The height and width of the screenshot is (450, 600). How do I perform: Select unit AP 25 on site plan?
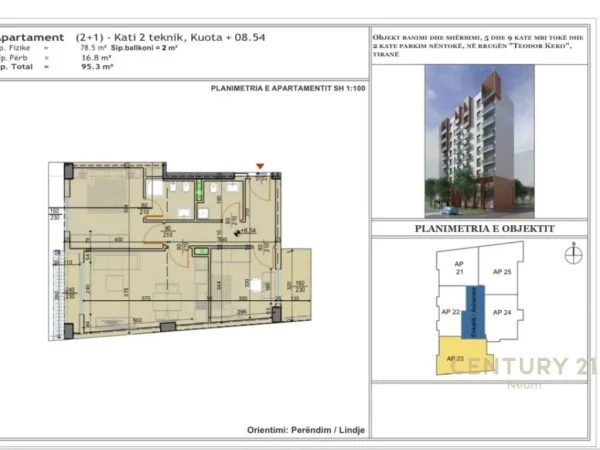(x=501, y=271)
